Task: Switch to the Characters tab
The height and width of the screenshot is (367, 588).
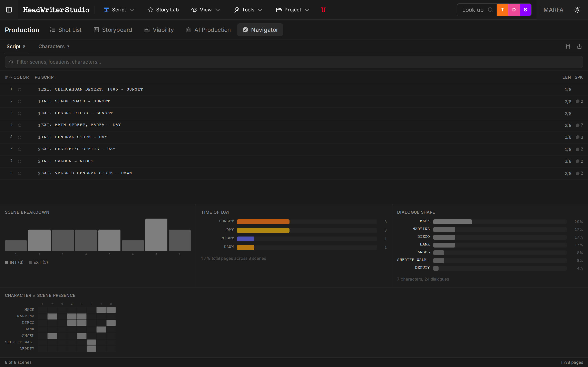Action: click(54, 46)
